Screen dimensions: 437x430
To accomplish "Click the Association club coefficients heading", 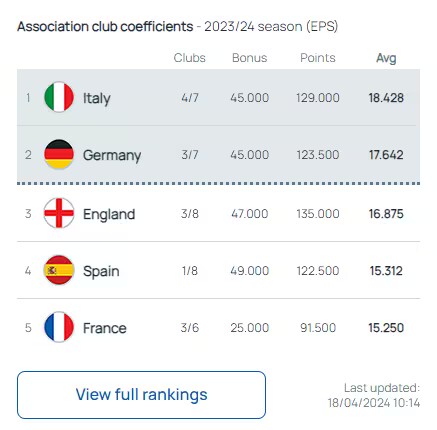I will (105, 26).
